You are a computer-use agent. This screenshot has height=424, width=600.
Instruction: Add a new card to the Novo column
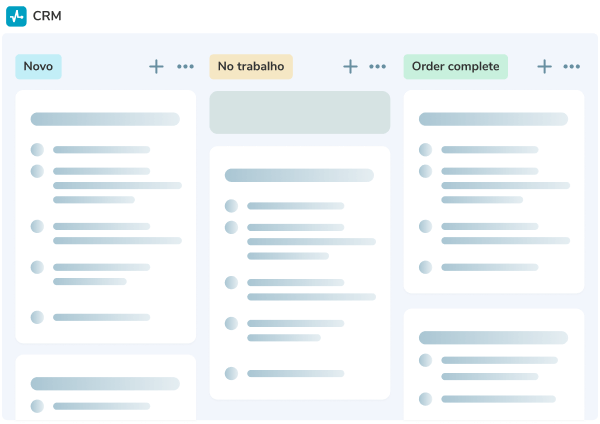pyautogui.click(x=156, y=67)
